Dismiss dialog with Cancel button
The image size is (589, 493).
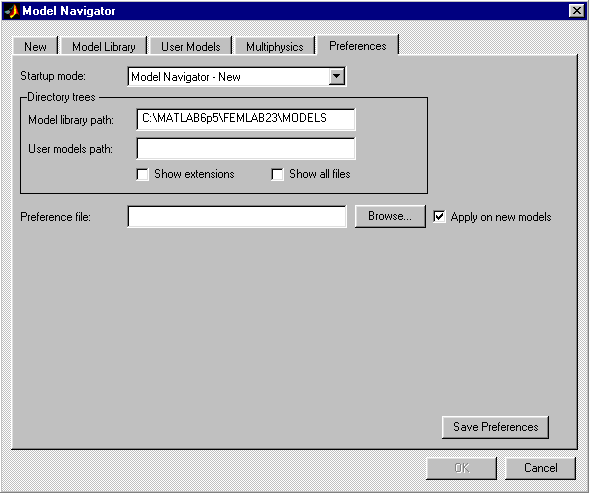(540, 468)
